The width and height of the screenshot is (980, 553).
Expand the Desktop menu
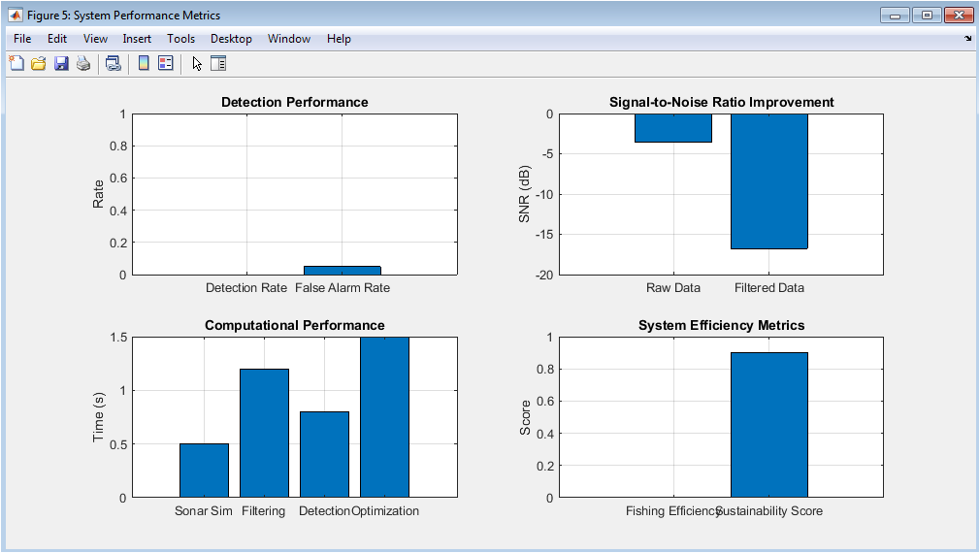231,39
